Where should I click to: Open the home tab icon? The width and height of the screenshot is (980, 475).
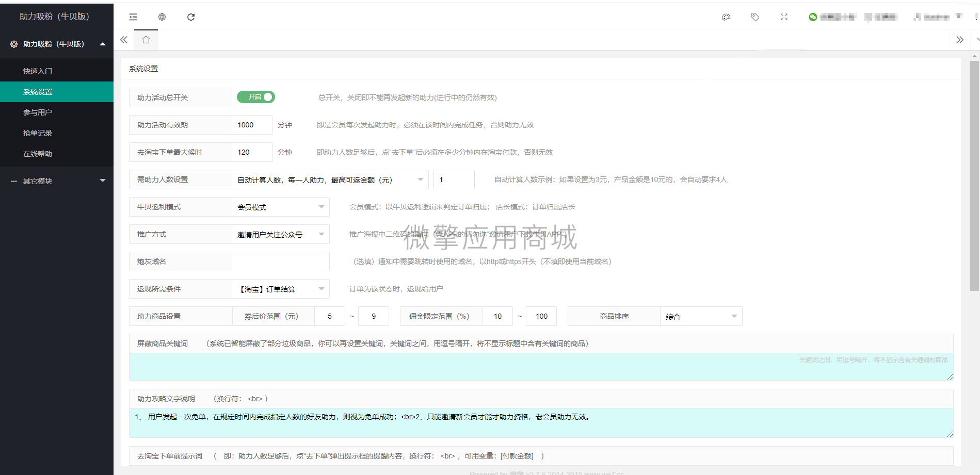tap(146, 40)
